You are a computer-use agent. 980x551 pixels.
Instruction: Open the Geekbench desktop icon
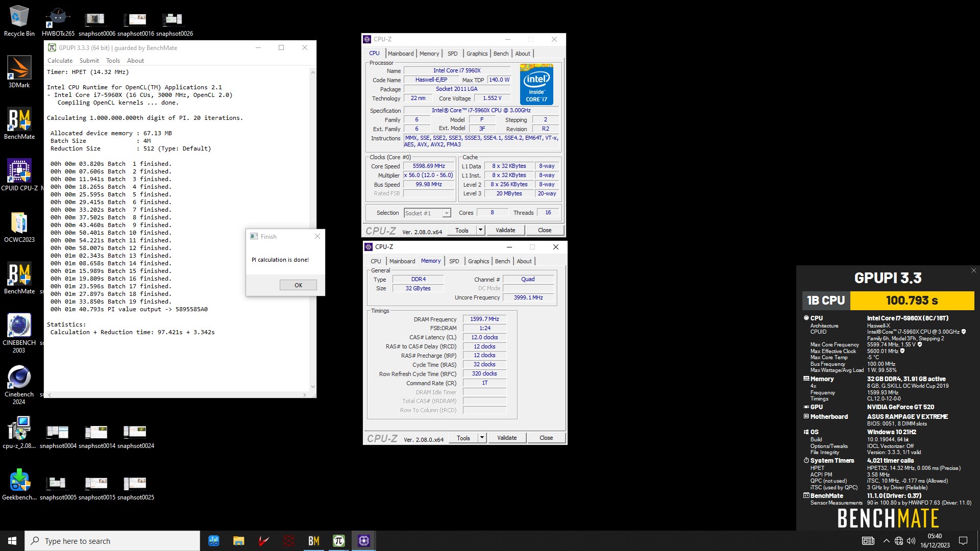coord(19,484)
